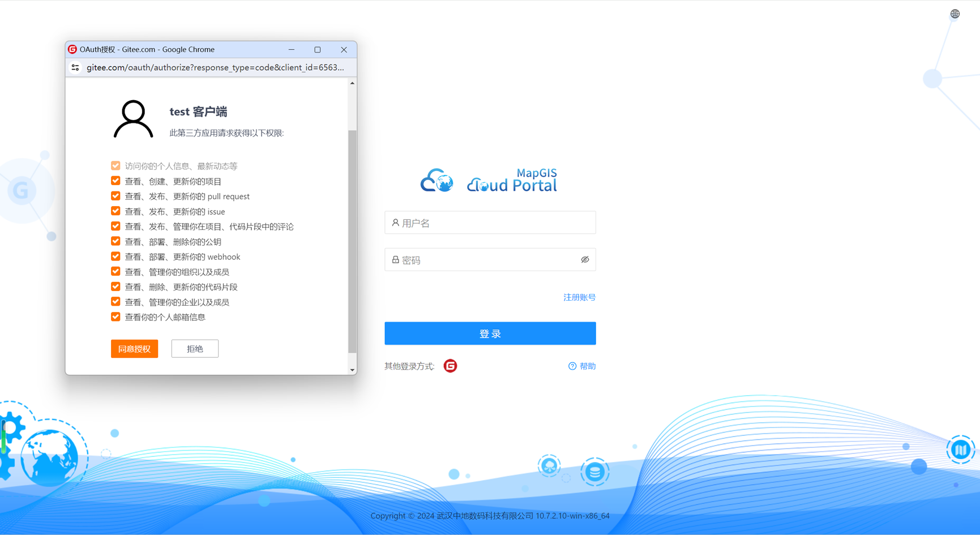Click the MapGIS Cloud Portal logo
The image size is (980, 535).
click(x=489, y=181)
